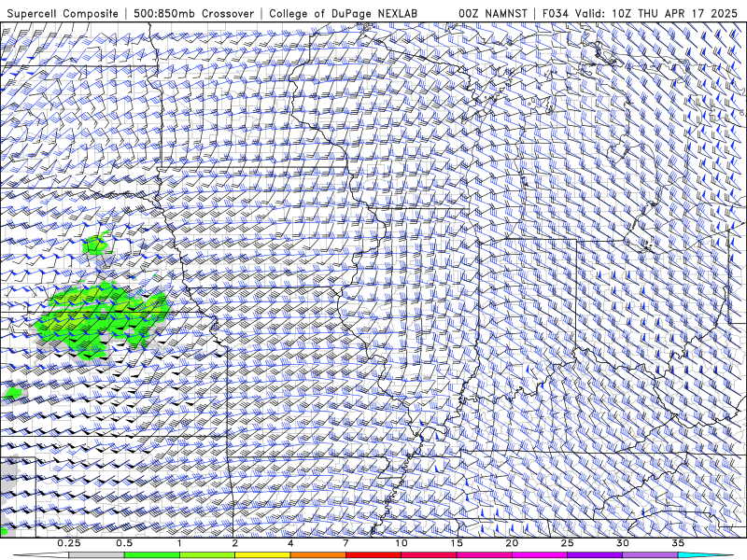Select the lavender 30–35 color bar segment

(650, 555)
